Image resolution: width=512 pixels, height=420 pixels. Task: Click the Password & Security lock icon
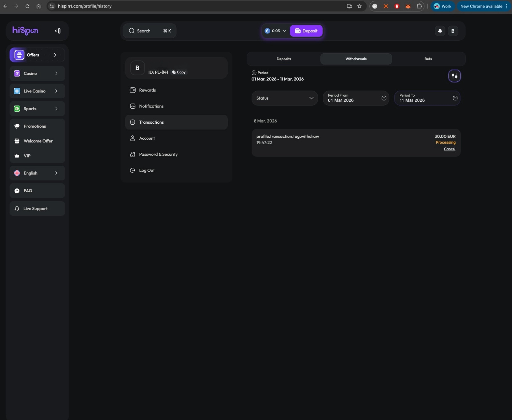tap(133, 154)
